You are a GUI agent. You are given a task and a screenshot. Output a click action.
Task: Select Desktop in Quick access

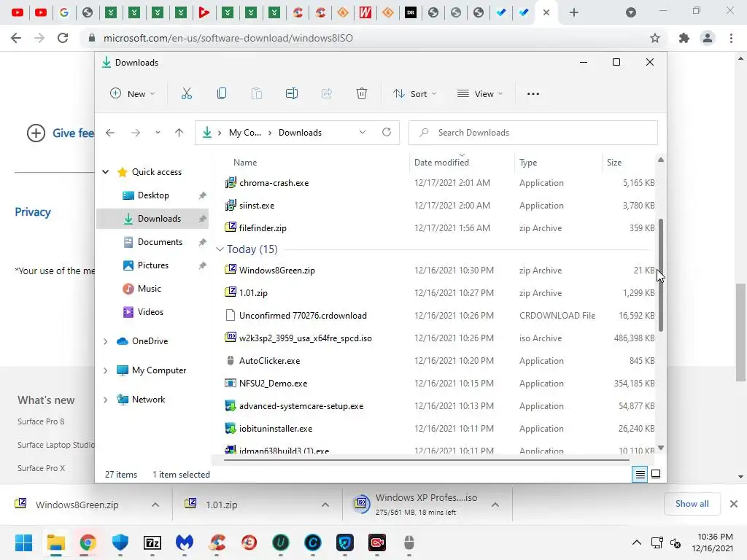152,195
